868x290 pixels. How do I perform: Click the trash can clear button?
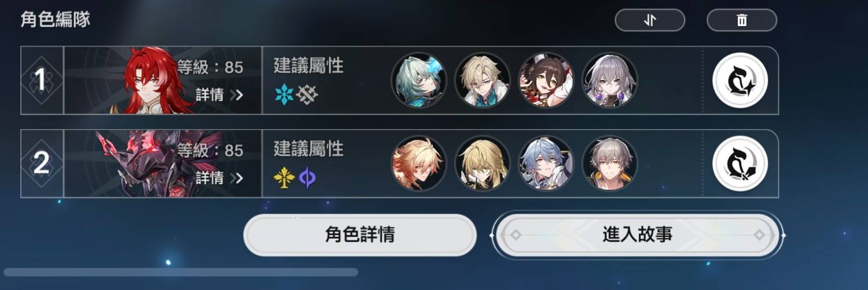pyautogui.click(x=741, y=20)
